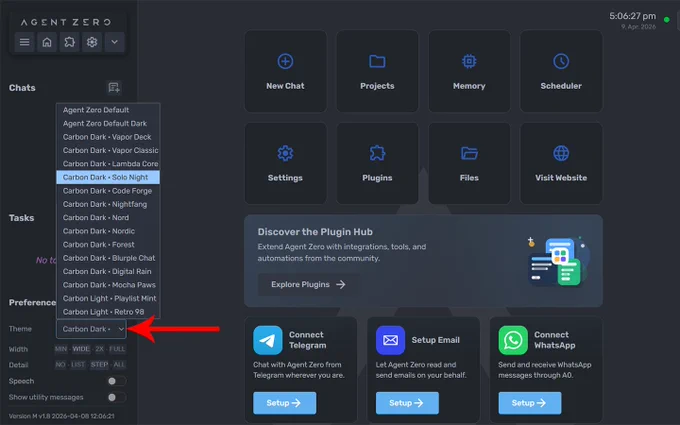Set Detail to ALL
This screenshot has height=425, width=680.
119,365
